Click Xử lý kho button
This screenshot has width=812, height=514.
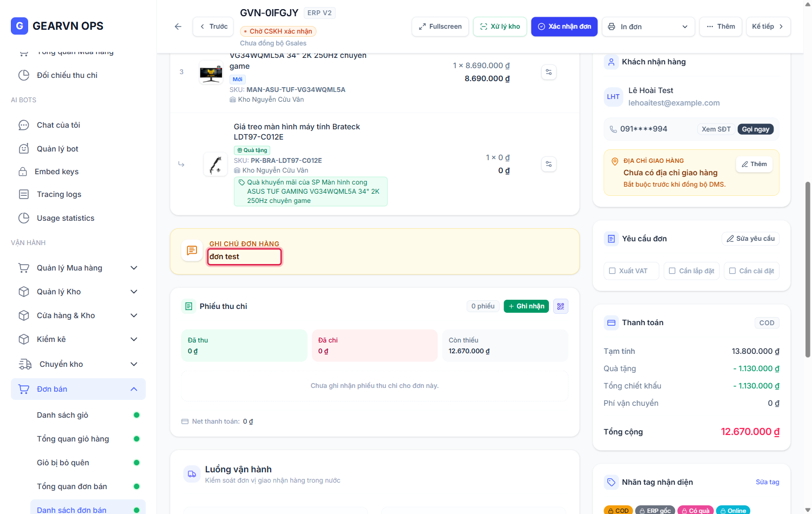[x=500, y=27]
